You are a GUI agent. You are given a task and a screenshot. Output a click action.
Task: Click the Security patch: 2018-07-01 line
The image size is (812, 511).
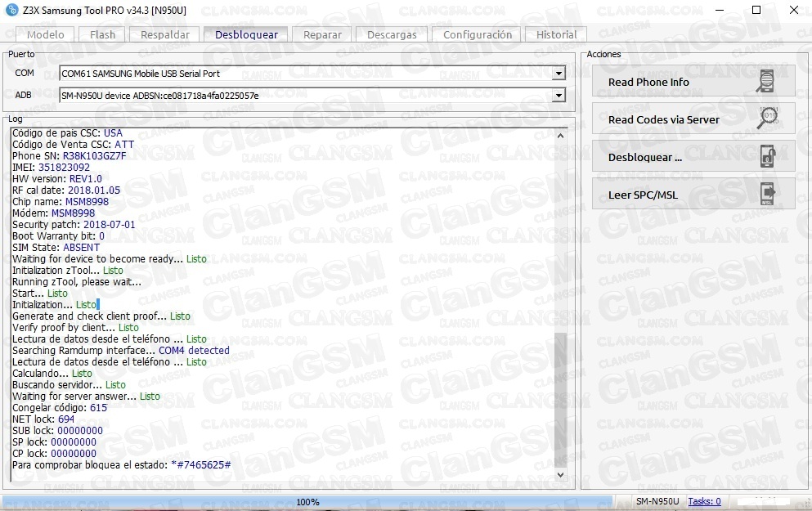coord(74,225)
